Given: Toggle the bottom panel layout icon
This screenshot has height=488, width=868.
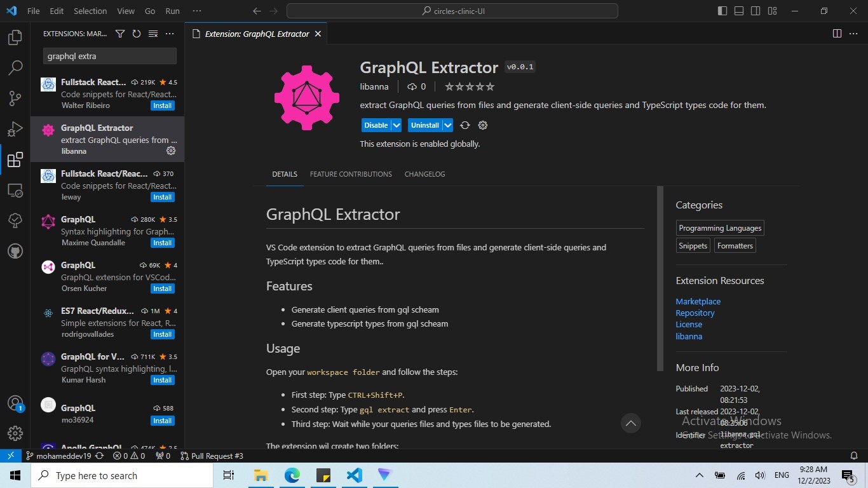Looking at the screenshot, I should pos(739,11).
